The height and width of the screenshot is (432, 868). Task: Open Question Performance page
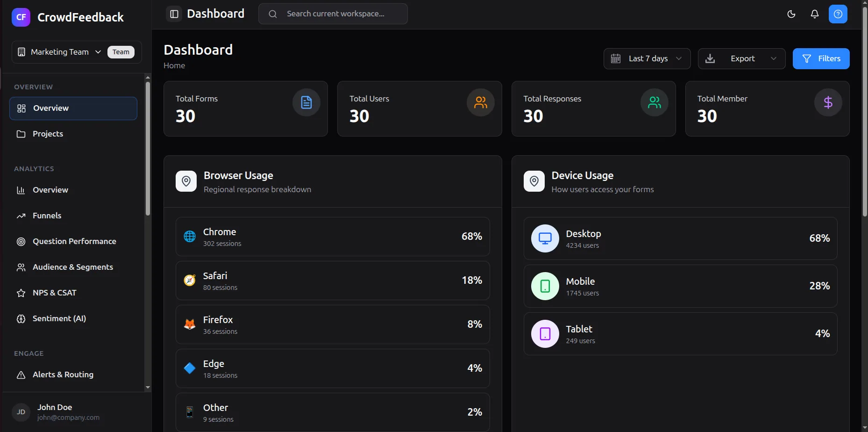coord(73,242)
